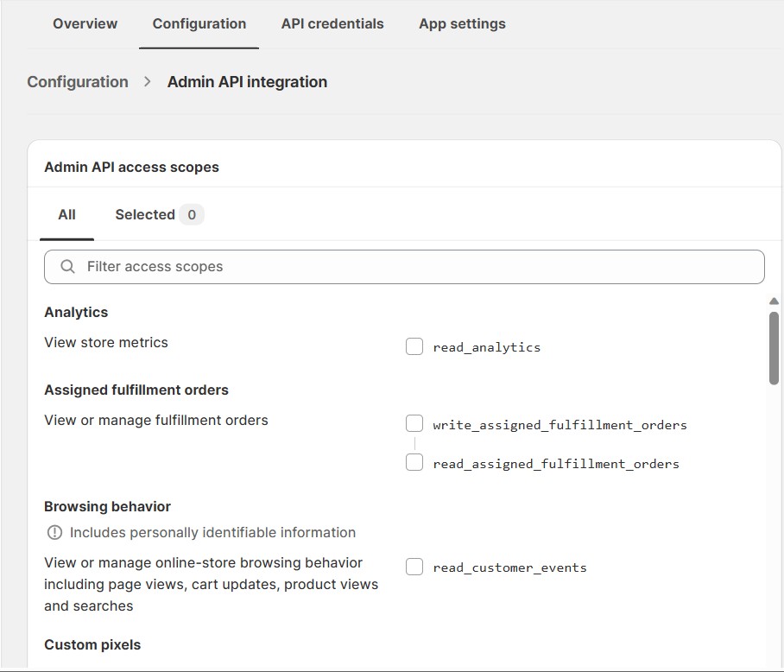
Task: Click the Admin API access scopes title
Action: 131,167
